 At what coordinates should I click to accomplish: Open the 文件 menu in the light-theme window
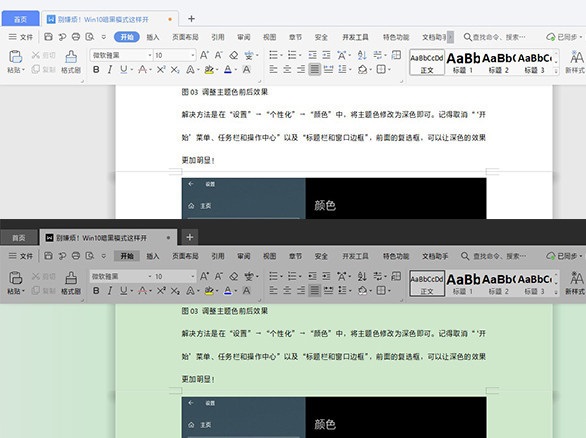[21, 37]
